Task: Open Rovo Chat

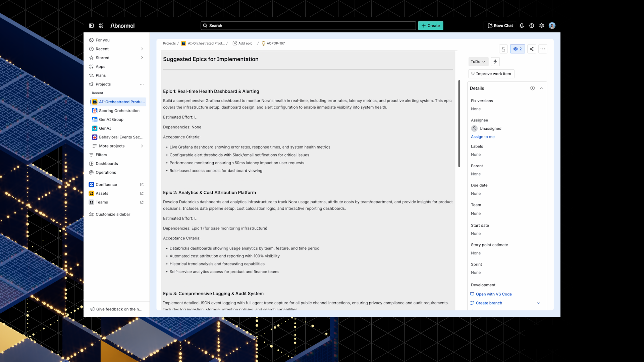Action: 500,25
